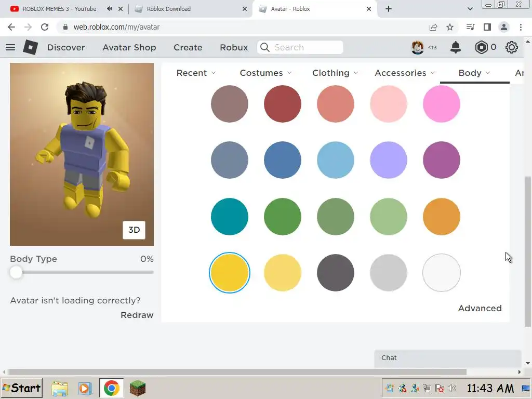Expand the Body dropdown
This screenshot has height=399, width=532.
(474, 73)
